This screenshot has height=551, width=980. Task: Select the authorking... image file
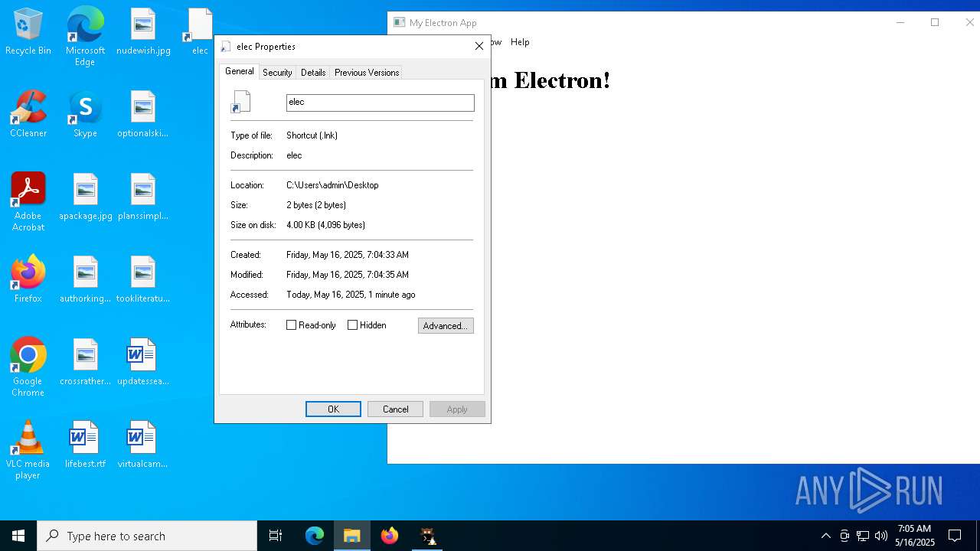(85, 280)
